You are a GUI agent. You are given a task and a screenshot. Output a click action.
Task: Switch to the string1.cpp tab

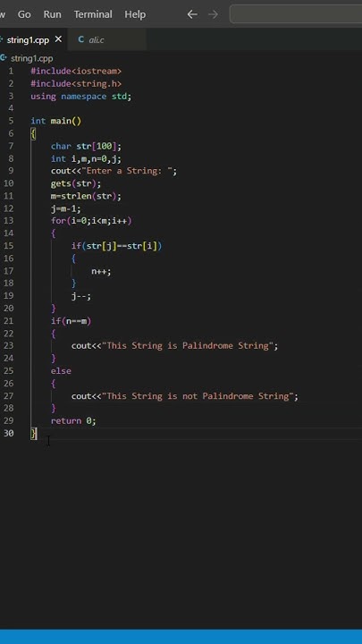28,40
